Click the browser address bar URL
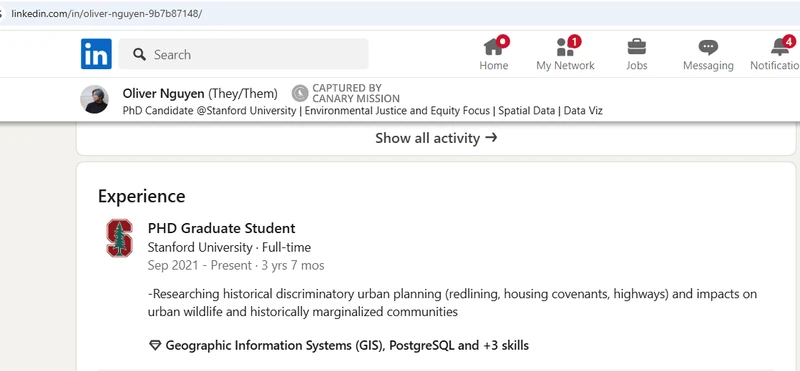 [107, 13]
